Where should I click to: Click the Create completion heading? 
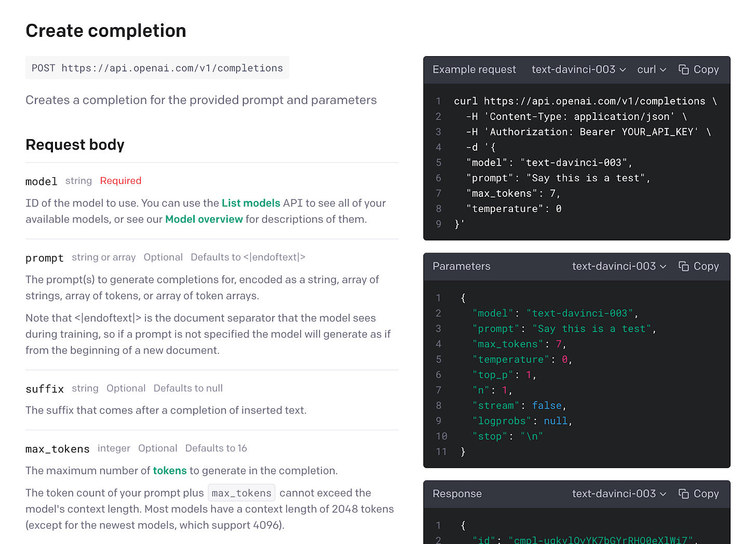(x=106, y=31)
